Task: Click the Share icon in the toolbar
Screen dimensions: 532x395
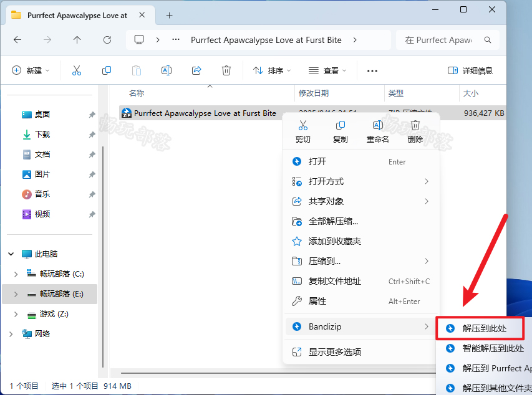Action: tap(196, 70)
